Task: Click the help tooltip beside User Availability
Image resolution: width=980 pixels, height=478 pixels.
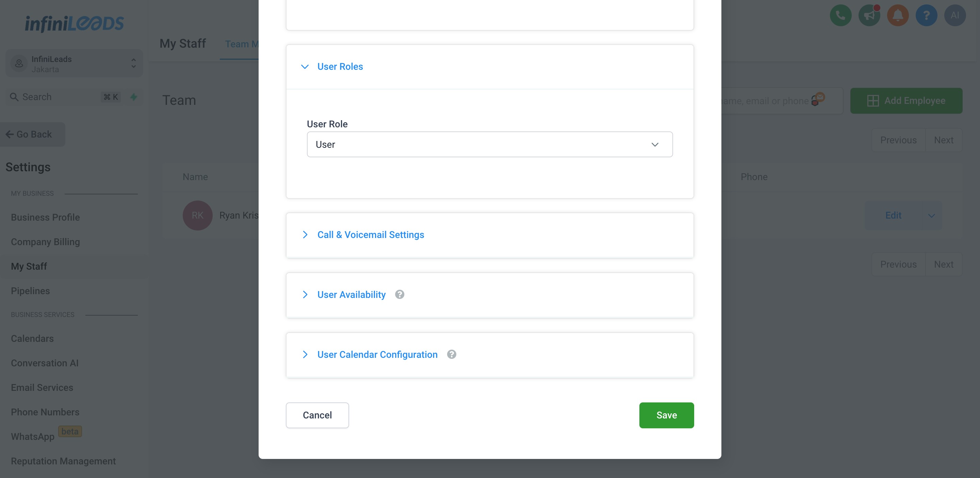Action: pos(400,294)
